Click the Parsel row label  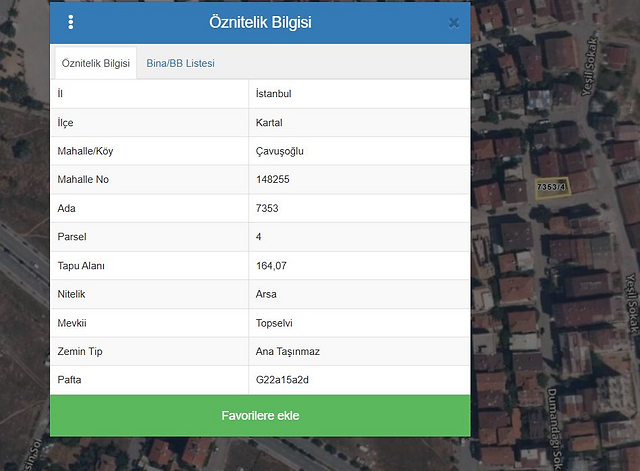73,237
